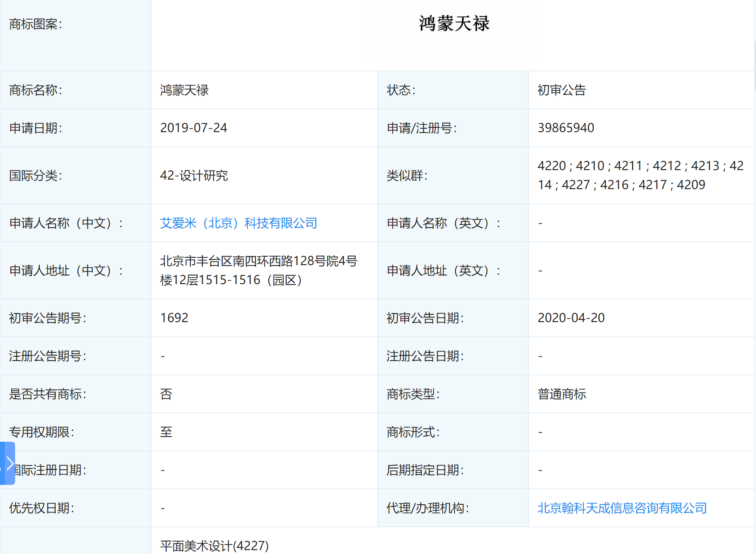Select announcement issue number 1692
756x554 pixels.
point(174,318)
